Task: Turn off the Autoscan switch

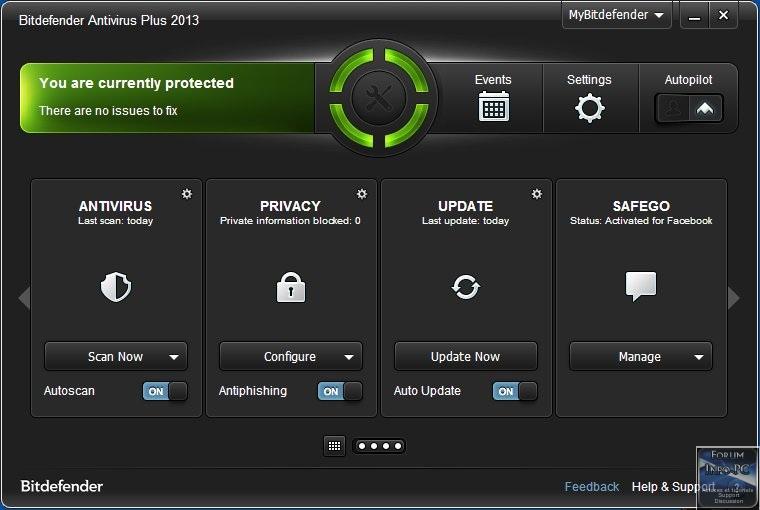Action: pos(165,391)
